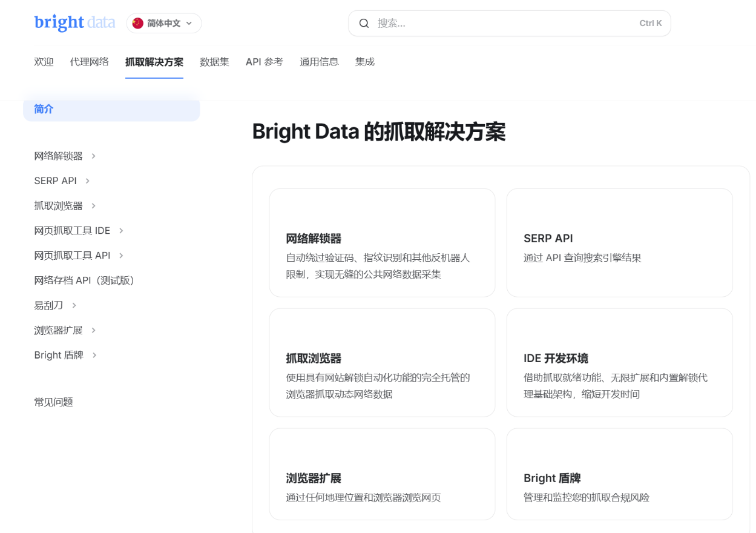The height and width of the screenshot is (533, 756).
Task: Open the 抓取浏览器 card
Action: [382, 363]
